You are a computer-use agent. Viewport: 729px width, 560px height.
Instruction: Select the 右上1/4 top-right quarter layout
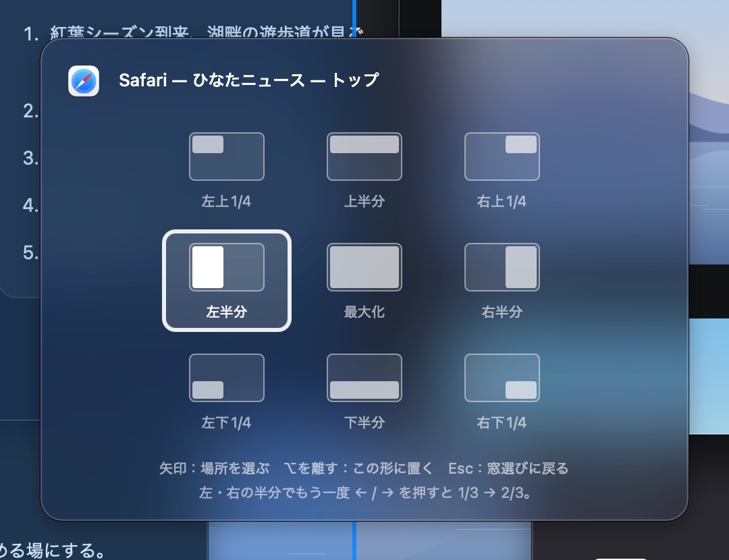click(x=502, y=169)
